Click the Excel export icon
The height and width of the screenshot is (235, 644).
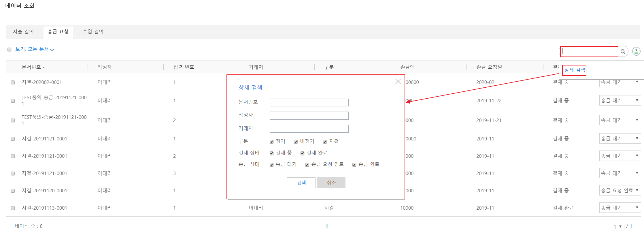(636, 51)
